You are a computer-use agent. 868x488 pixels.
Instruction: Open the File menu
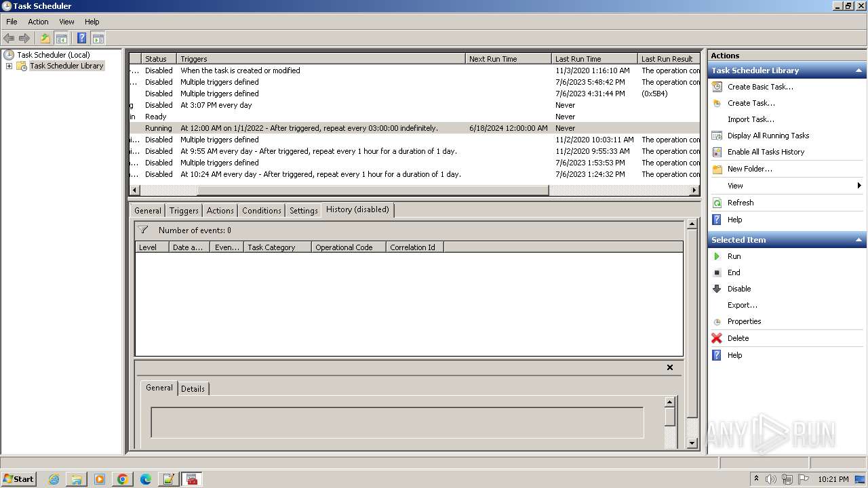pos(12,22)
